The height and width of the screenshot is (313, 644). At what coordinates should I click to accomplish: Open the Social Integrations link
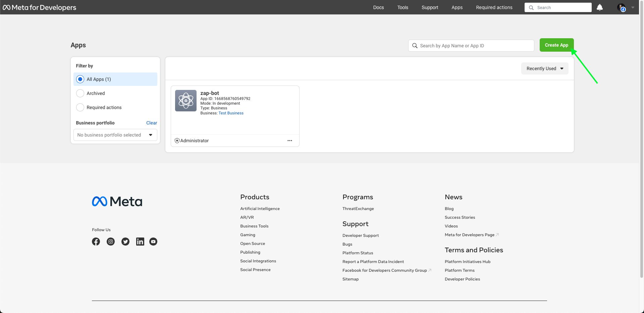258,261
